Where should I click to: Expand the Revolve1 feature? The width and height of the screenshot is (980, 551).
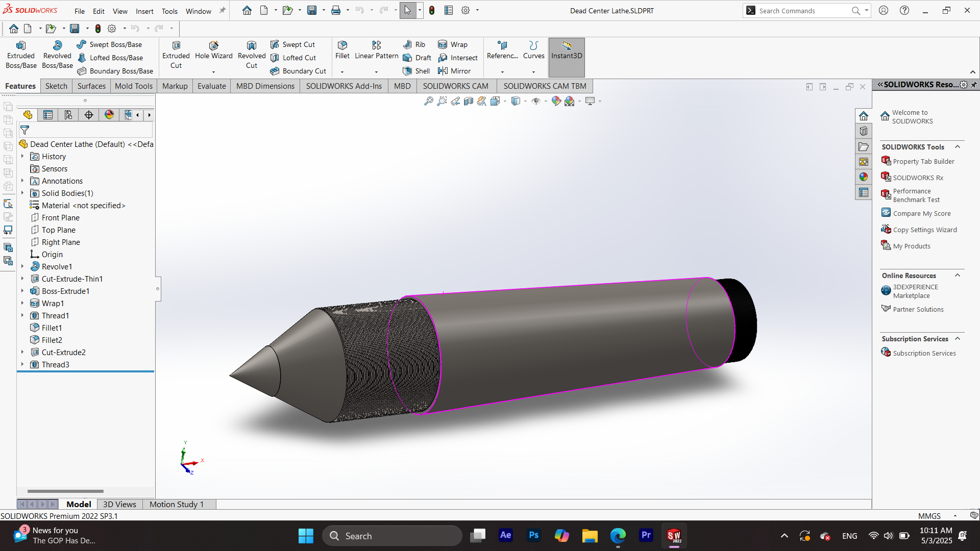[x=22, y=267]
